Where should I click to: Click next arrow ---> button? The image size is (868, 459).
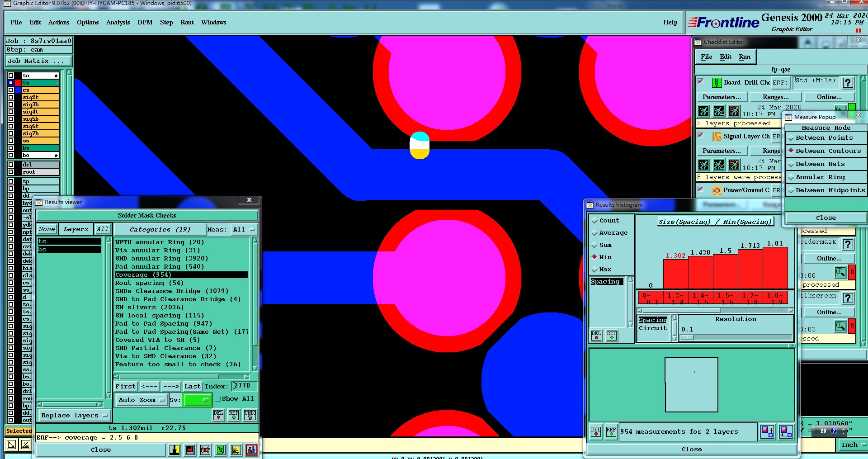pyautogui.click(x=171, y=386)
